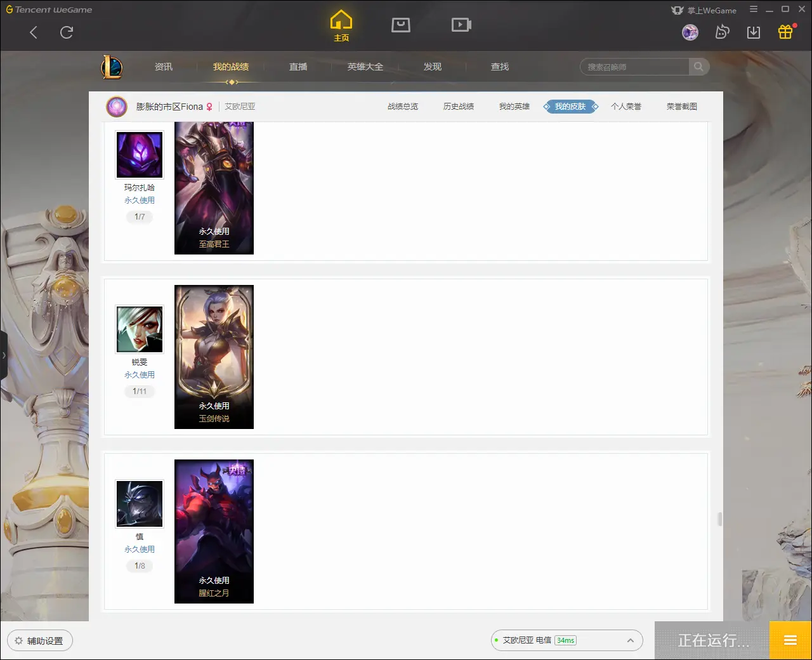Click the 1/8 skin count badge
Screen dimensions: 812x660
[x=140, y=566]
